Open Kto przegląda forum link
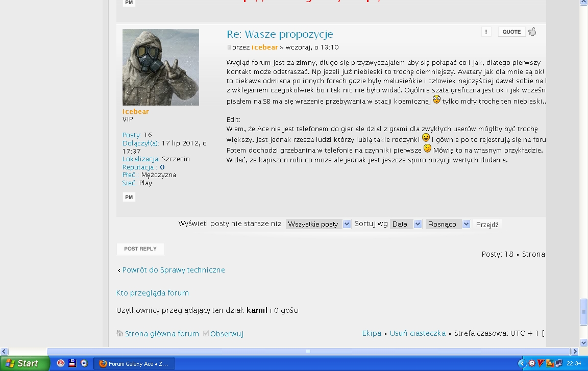This screenshot has width=588, height=371. [153, 293]
